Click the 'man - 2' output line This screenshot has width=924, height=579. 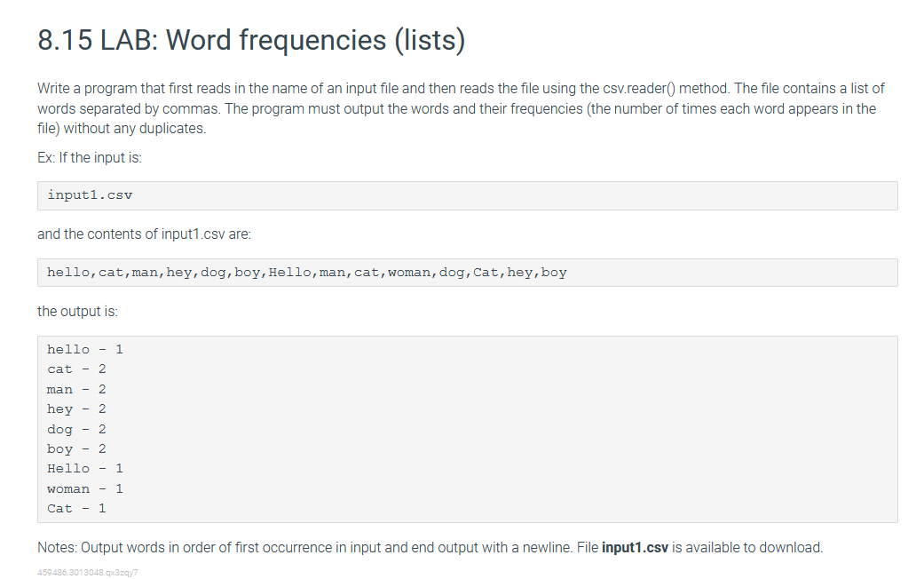point(76,389)
